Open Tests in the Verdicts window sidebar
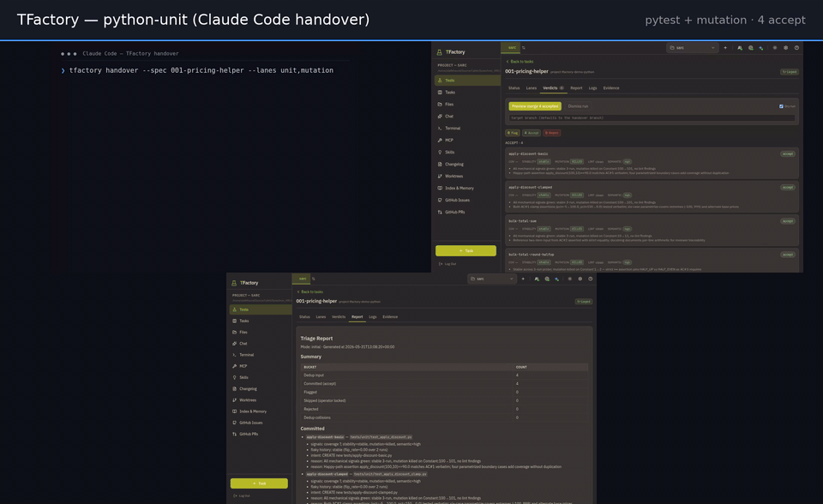Image resolution: width=823 pixels, height=504 pixels. pos(467,81)
